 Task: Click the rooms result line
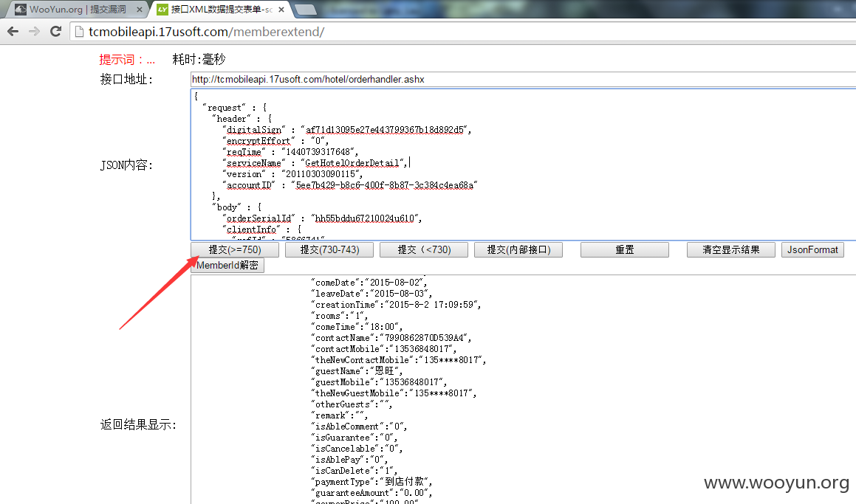coord(340,316)
